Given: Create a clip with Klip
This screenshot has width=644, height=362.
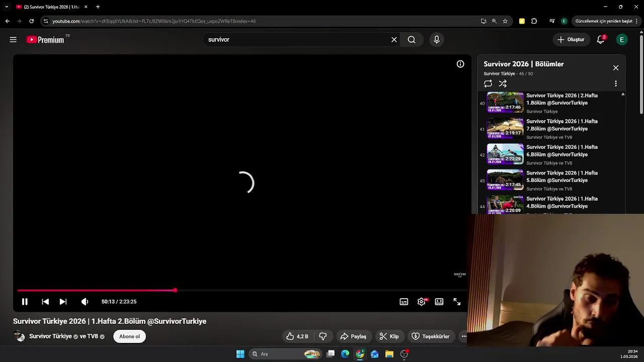Looking at the screenshot, I should 389,336.
